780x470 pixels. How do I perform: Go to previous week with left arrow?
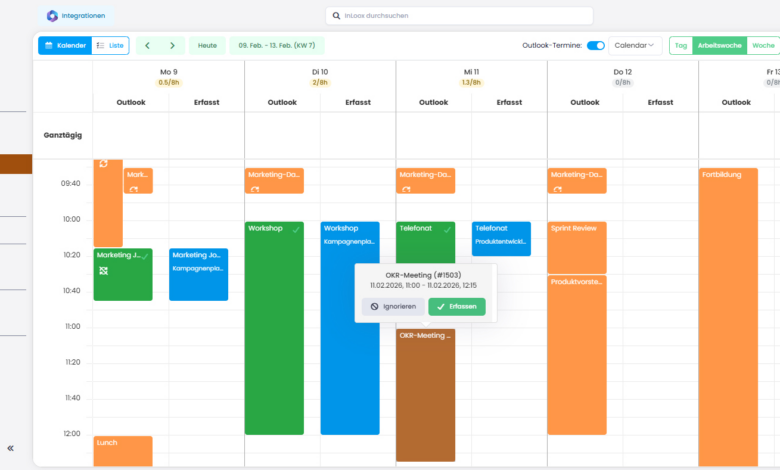[149, 45]
